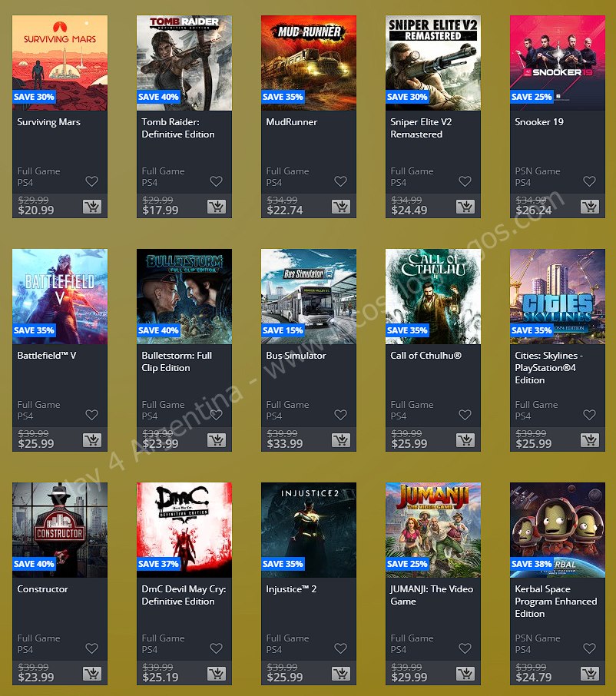Add MudRunner to the shopping cart
The height and width of the screenshot is (696, 616).
click(341, 207)
